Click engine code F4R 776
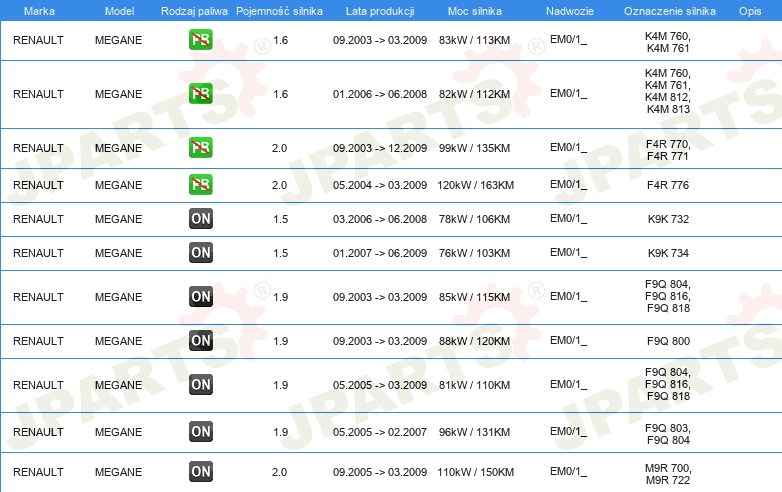This screenshot has height=492, width=782. (x=668, y=185)
